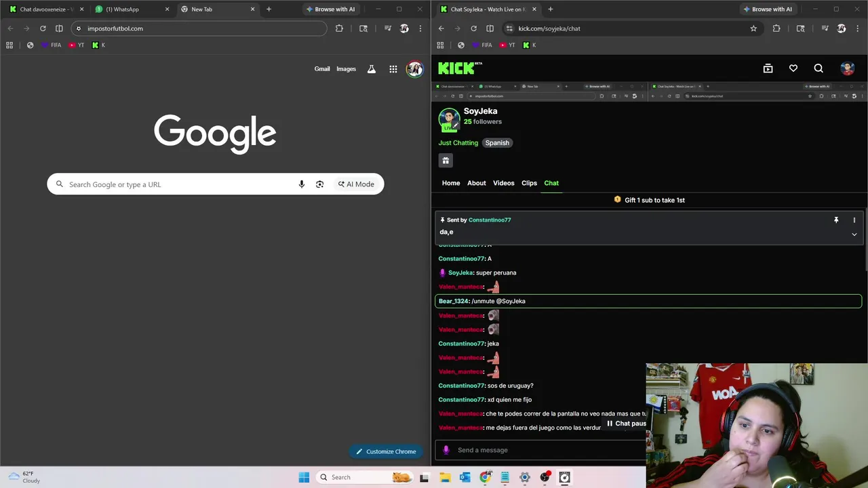The width and height of the screenshot is (868, 488).
Task: Click gift subs icon button
Action: [446, 161]
